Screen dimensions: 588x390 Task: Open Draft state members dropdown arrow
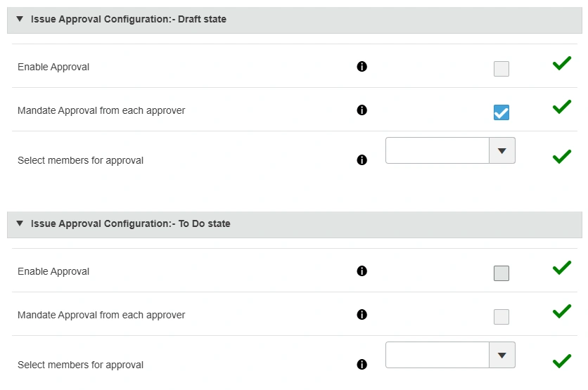pos(501,150)
